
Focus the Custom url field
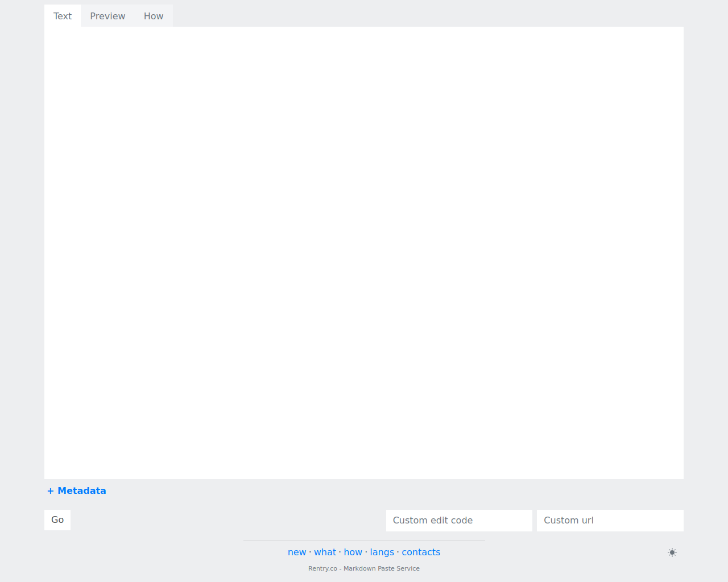click(x=610, y=521)
